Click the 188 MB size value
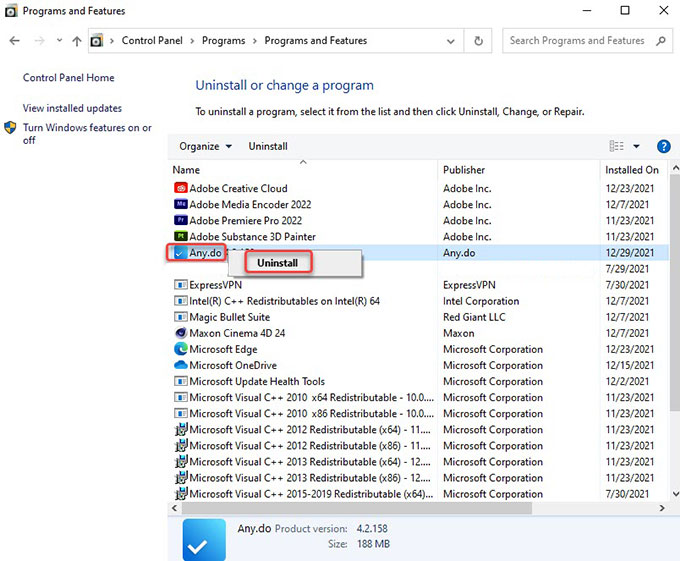 (x=373, y=544)
